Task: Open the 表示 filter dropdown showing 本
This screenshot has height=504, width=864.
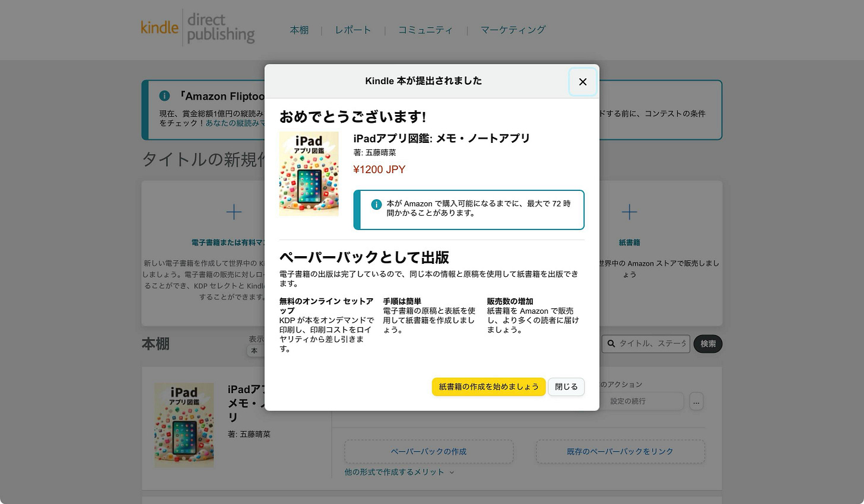Action: tap(255, 350)
